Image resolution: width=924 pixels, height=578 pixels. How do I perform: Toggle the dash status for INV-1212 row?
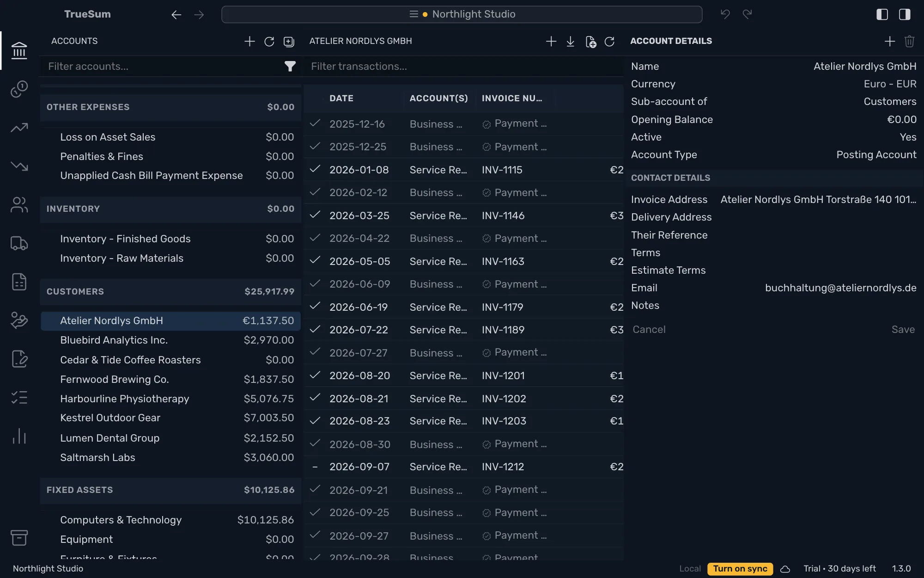tap(315, 467)
